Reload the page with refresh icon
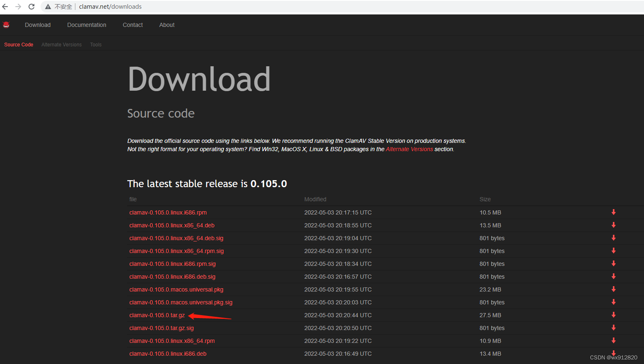The image size is (644, 364). click(31, 7)
